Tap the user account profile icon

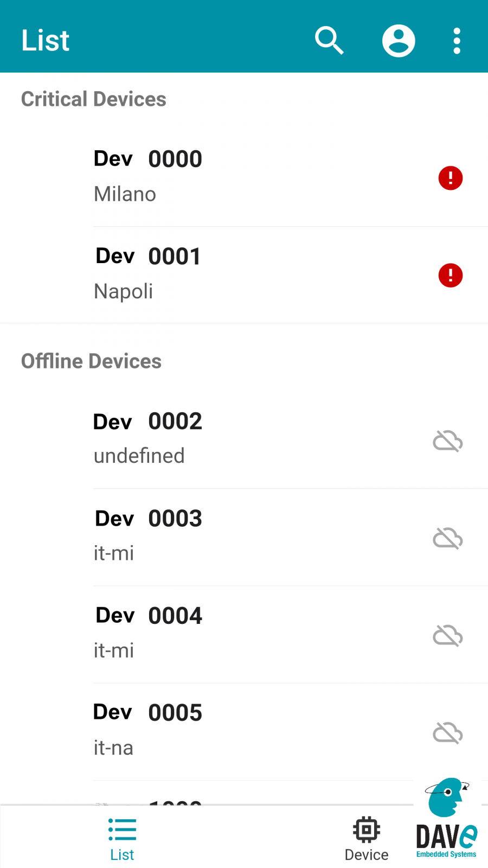click(x=399, y=41)
